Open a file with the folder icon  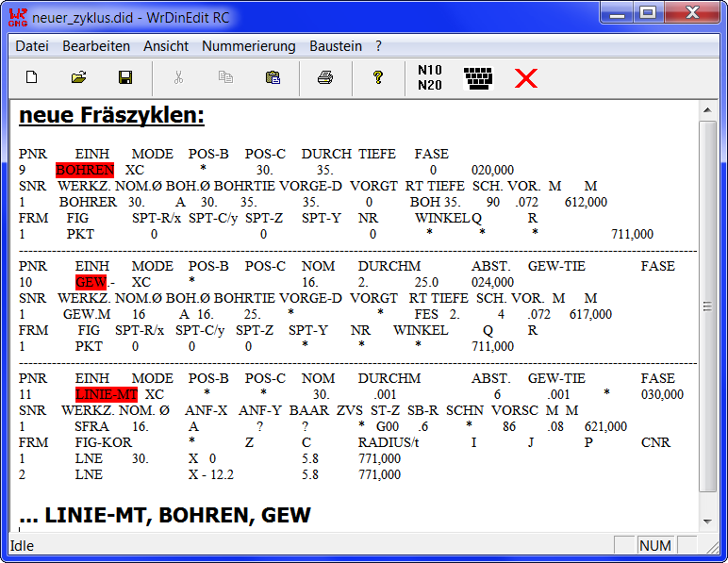point(79,77)
